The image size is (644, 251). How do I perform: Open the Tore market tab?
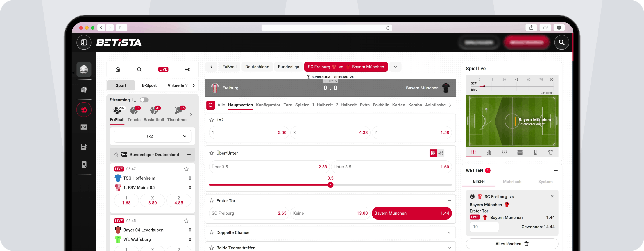click(x=288, y=105)
